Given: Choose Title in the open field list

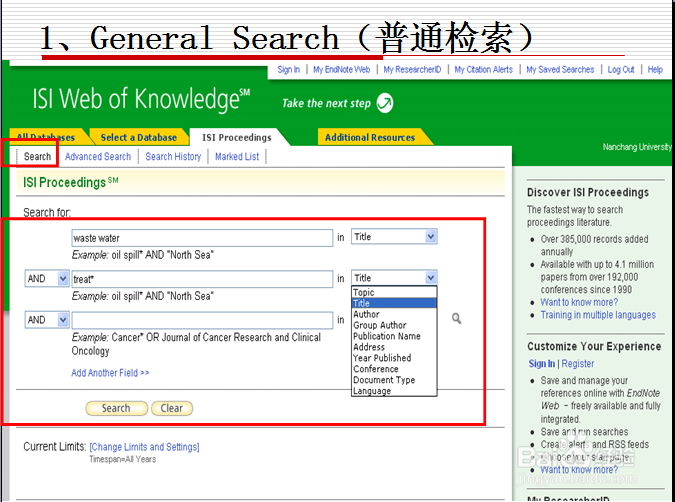Looking at the screenshot, I should click(394, 303).
